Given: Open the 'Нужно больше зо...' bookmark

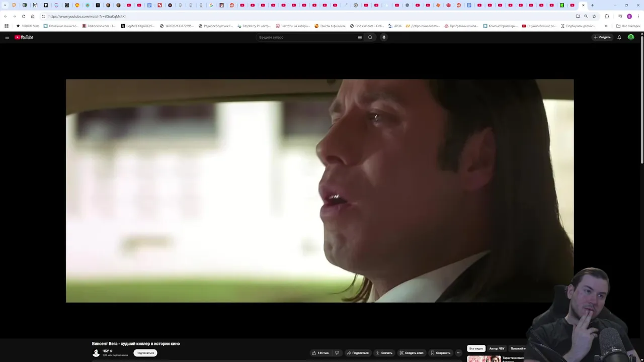Looking at the screenshot, I should pos(539,26).
